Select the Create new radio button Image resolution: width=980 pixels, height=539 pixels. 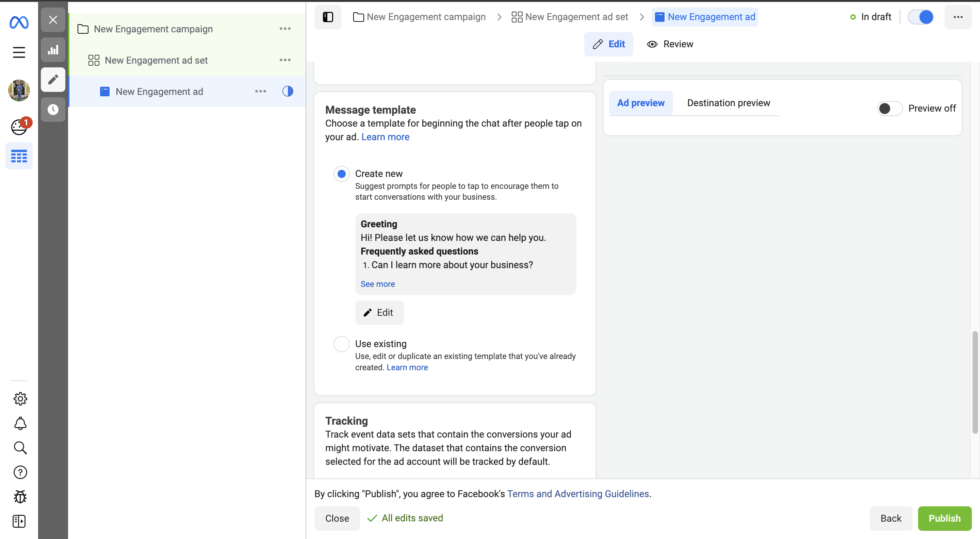pos(341,174)
